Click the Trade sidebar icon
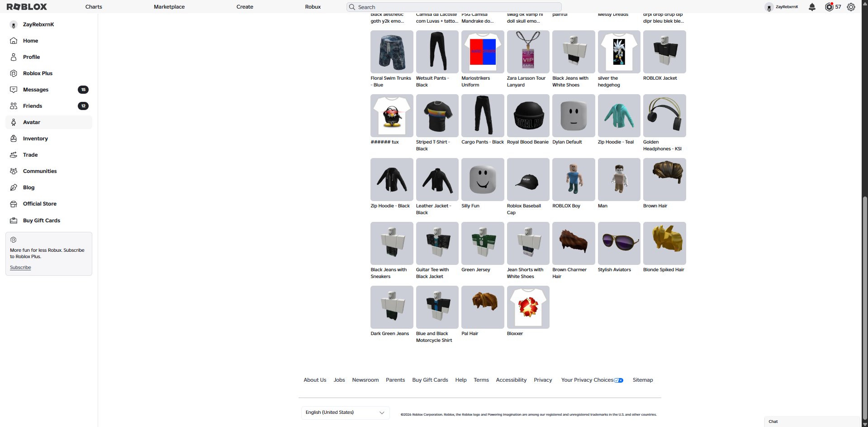 [14, 155]
